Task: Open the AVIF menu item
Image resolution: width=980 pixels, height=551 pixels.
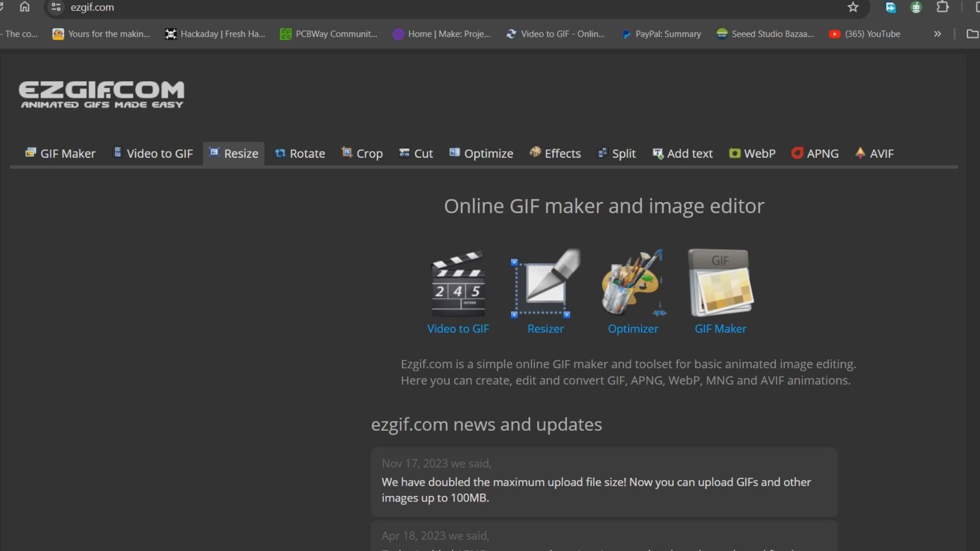Action: point(874,154)
